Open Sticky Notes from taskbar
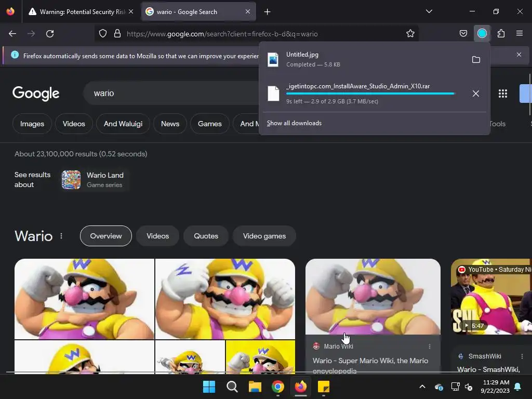The image size is (532, 399). [323, 387]
